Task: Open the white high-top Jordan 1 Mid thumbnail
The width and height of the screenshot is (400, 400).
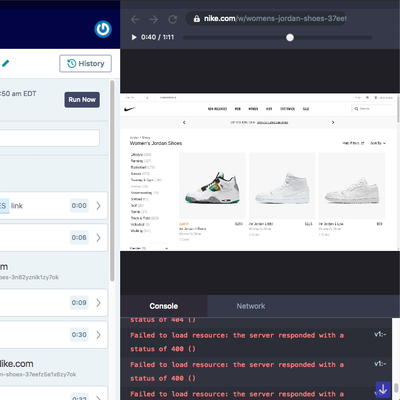Action: (282, 186)
